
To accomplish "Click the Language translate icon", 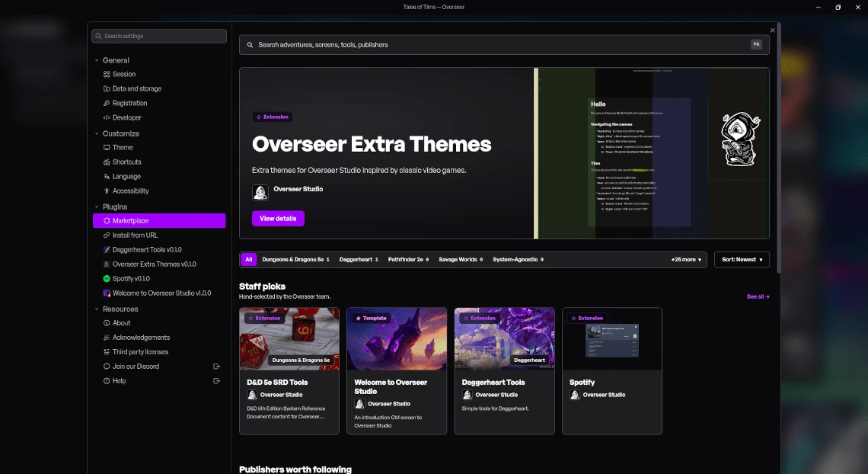I will tap(107, 176).
